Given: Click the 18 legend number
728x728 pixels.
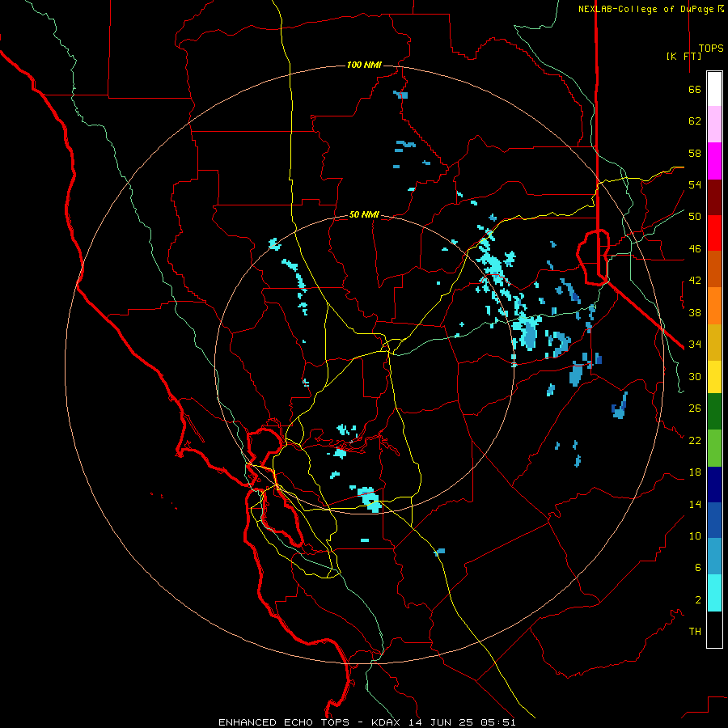Looking at the screenshot, I should [695, 472].
